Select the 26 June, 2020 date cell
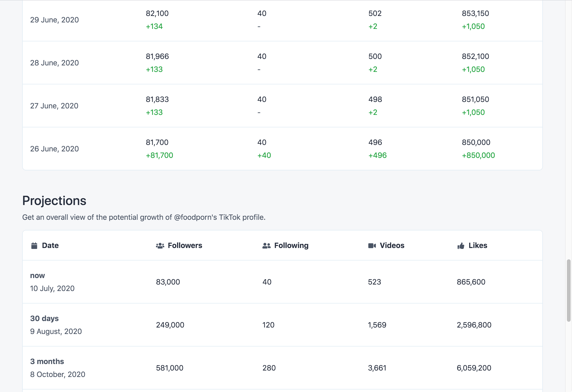 click(54, 149)
